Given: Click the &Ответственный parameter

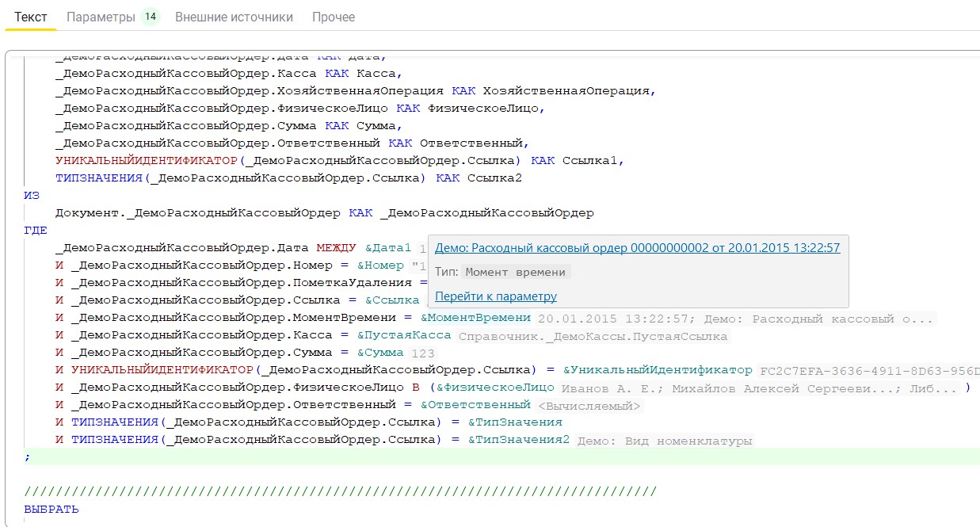Looking at the screenshot, I should pyautogui.click(x=475, y=405).
